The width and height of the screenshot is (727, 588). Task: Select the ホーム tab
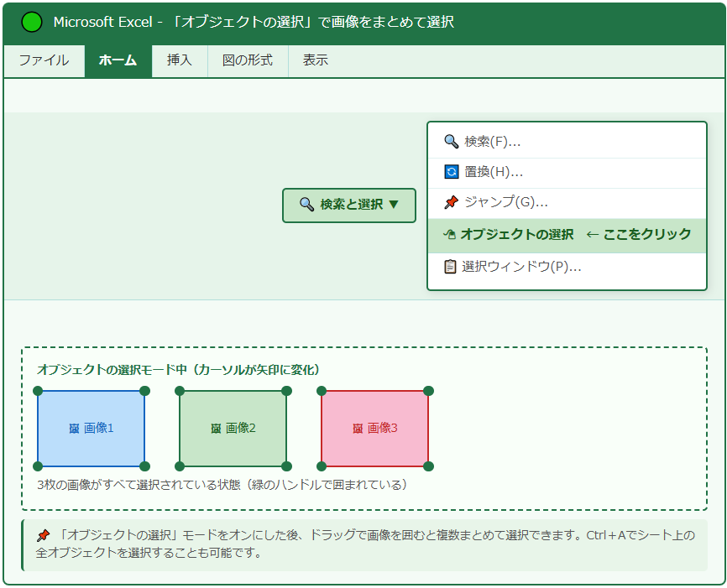118,60
